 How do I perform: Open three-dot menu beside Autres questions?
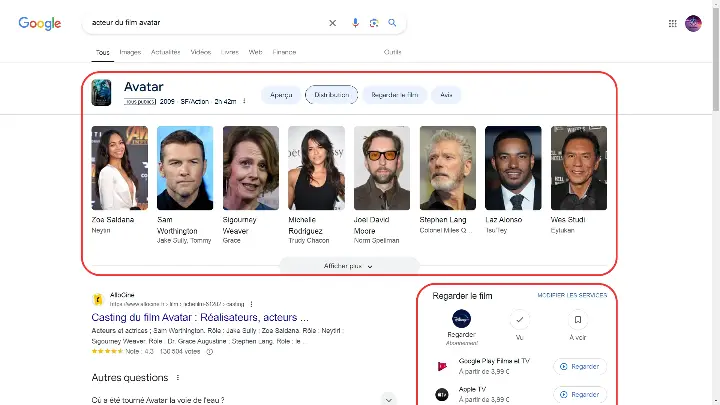[x=178, y=377]
